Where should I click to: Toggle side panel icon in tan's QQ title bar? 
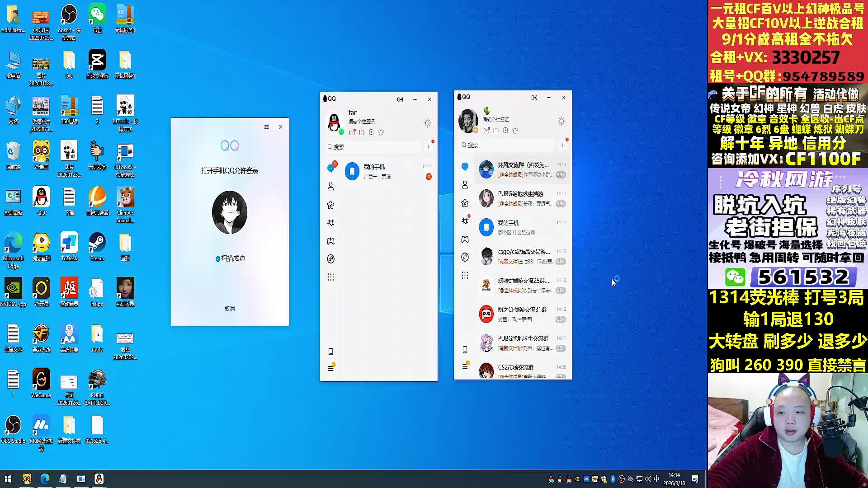[400, 99]
